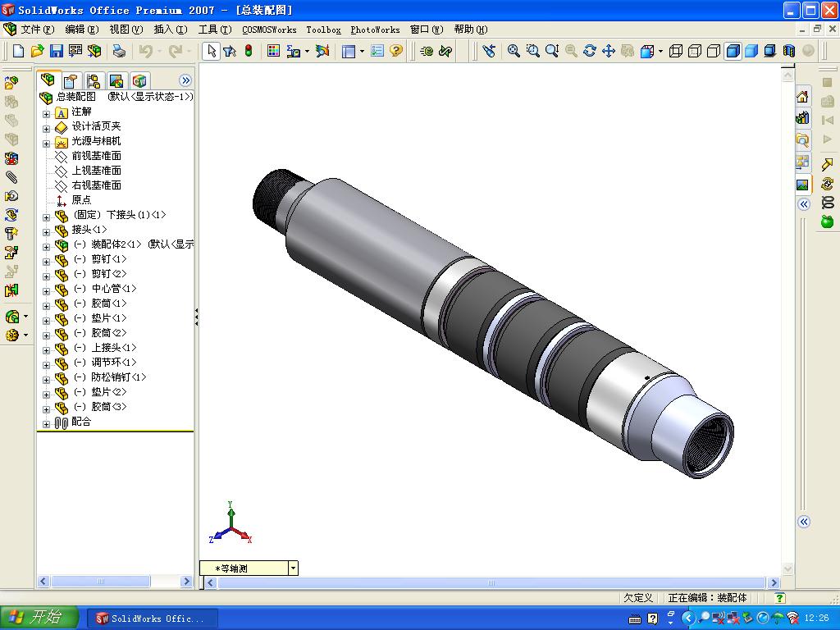Click the Print icon
The image size is (840, 630).
coord(119,51)
